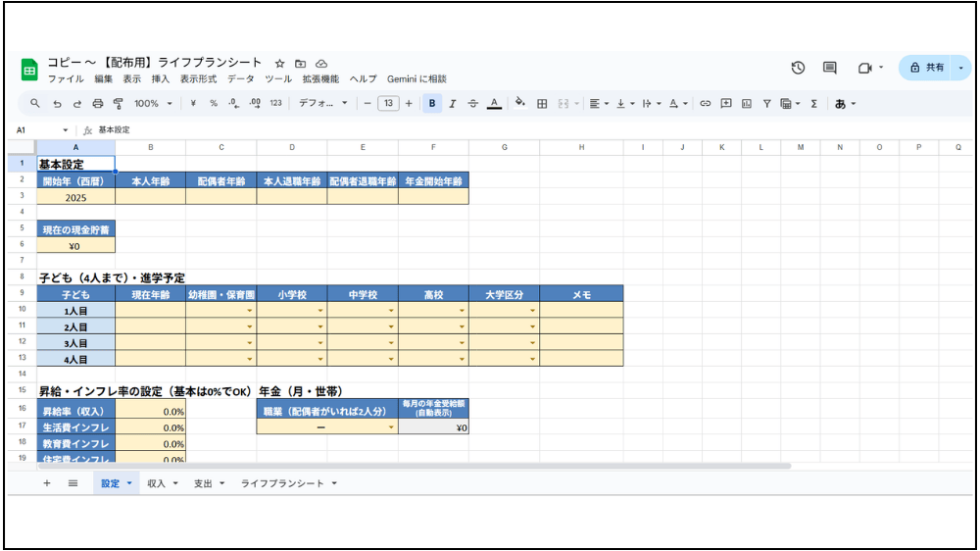Click the borders icon
Viewport: 980px width, 551px height.
pyautogui.click(x=541, y=103)
